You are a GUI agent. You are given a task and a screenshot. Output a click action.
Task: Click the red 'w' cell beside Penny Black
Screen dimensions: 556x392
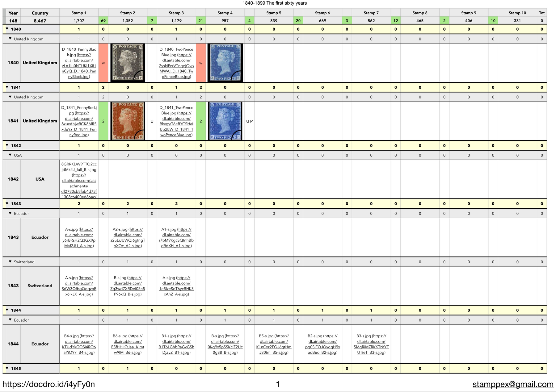(103, 63)
